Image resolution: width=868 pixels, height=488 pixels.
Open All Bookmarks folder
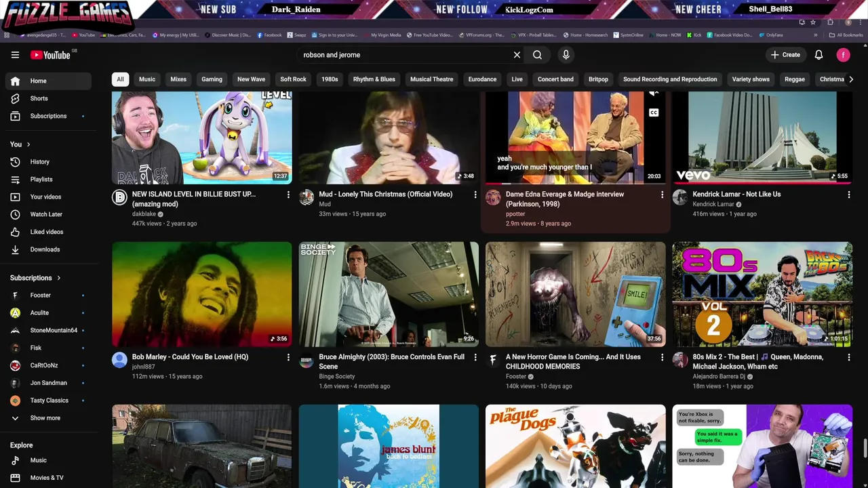tap(846, 35)
